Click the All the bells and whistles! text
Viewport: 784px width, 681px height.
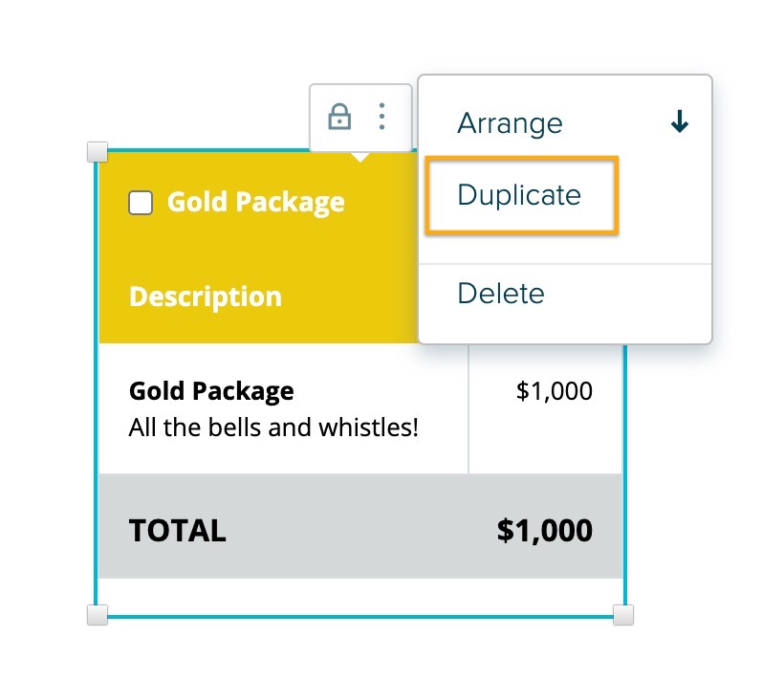coord(273,428)
